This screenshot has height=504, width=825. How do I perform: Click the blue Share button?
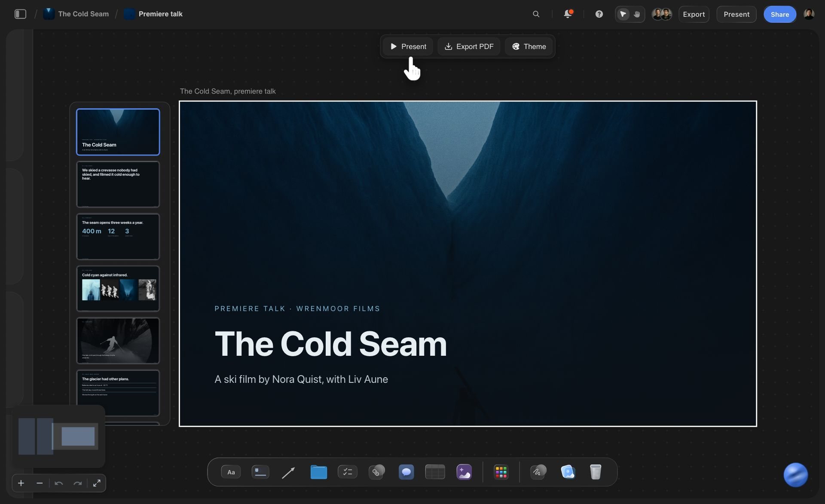(x=779, y=14)
